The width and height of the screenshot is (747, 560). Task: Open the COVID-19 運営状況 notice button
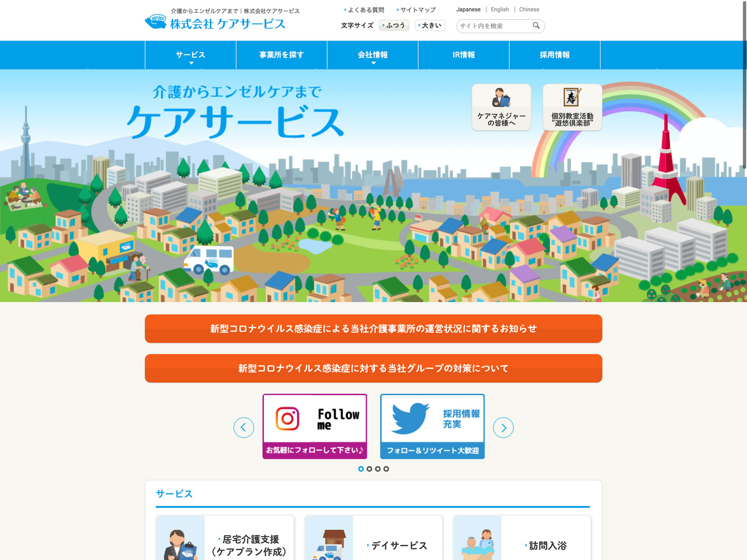pos(373,329)
